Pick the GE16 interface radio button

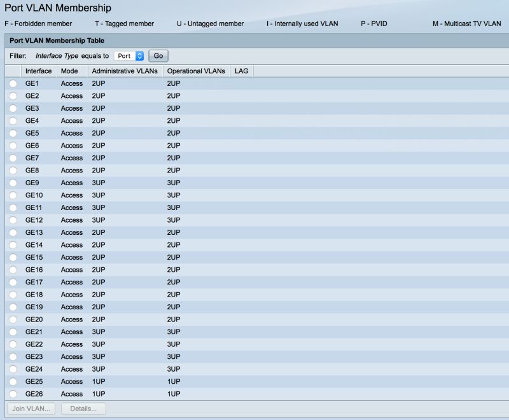[x=13, y=270]
